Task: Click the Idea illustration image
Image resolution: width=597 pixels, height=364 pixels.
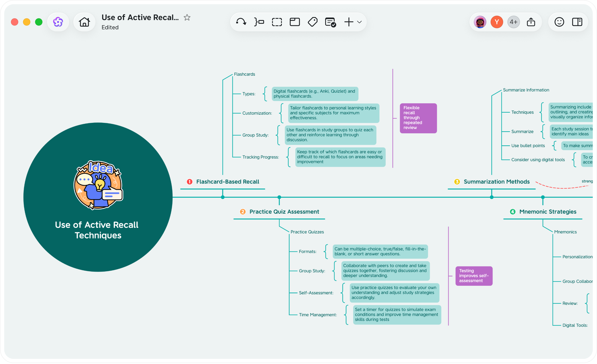Action: click(x=98, y=185)
